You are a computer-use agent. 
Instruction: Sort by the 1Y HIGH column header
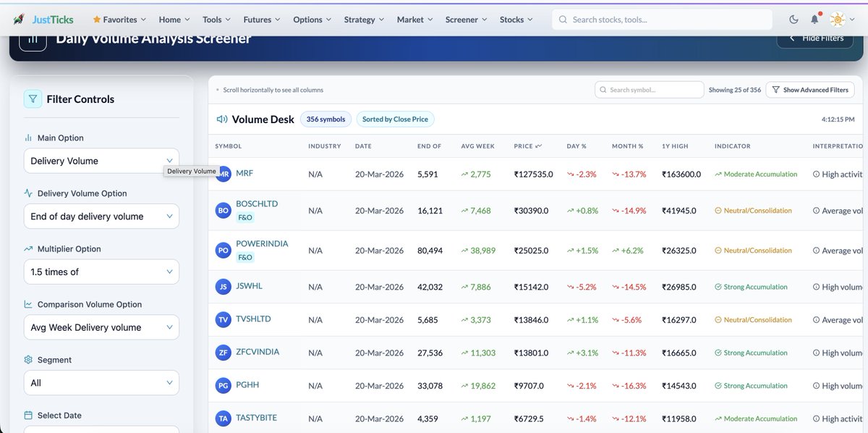[x=676, y=146]
